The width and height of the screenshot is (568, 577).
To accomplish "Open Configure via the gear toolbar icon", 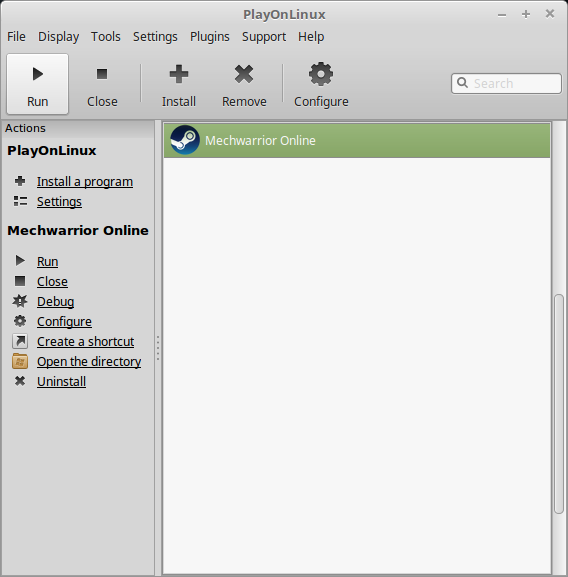I will [x=321, y=74].
